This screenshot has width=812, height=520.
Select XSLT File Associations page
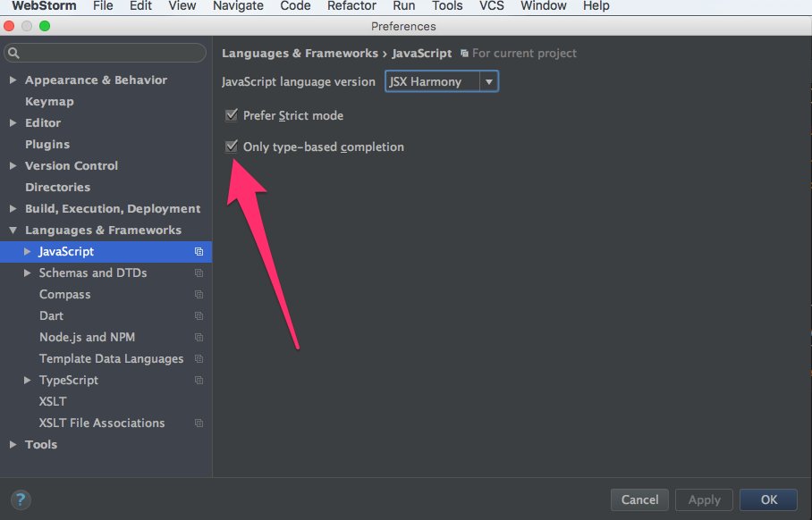point(102,424)
